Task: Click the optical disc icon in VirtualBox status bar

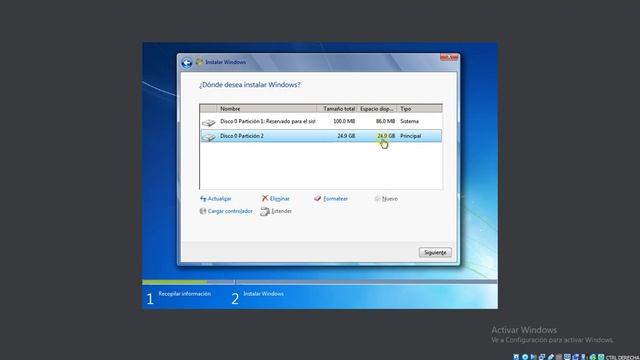Action: click(525, 357)
